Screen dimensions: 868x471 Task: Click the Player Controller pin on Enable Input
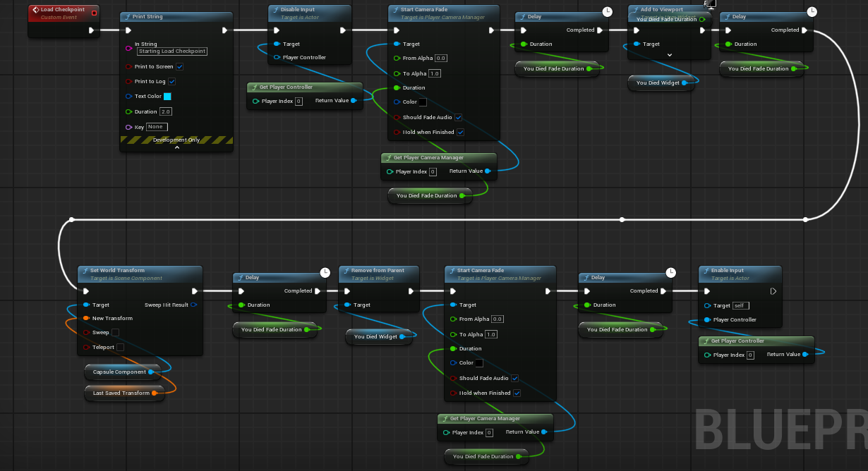[x=707, y=319]
